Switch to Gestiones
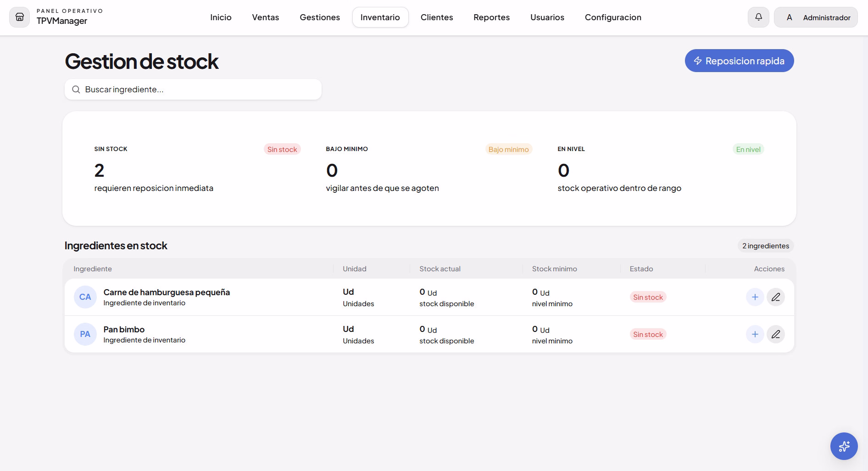The image size is (868, 471). coord(320,17)
